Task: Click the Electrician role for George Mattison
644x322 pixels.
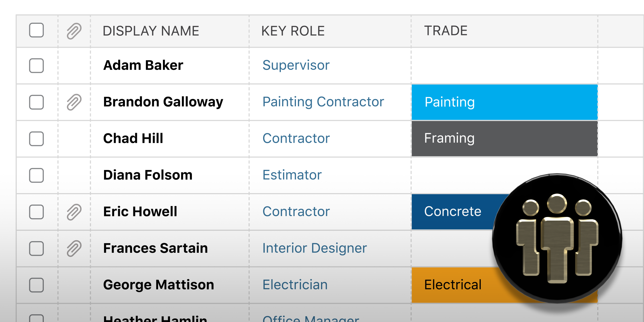Action: pyautogui.click(x=295, y=285)
